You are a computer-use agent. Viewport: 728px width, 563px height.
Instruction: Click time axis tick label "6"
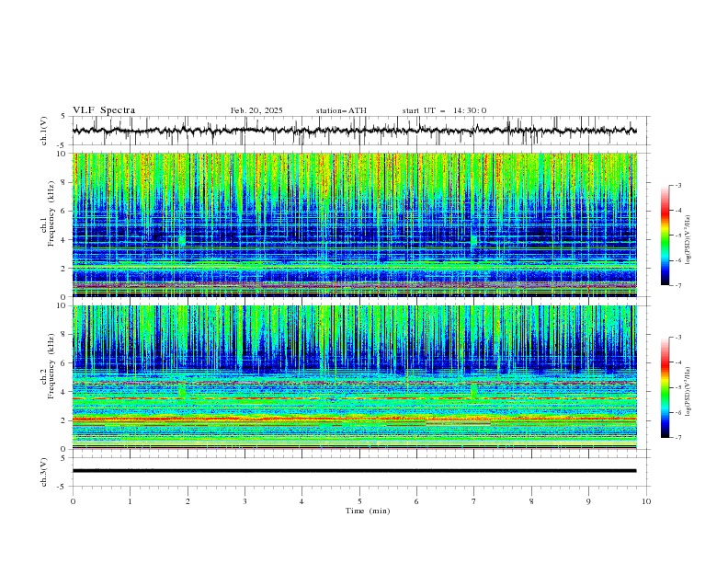[416, 501]
